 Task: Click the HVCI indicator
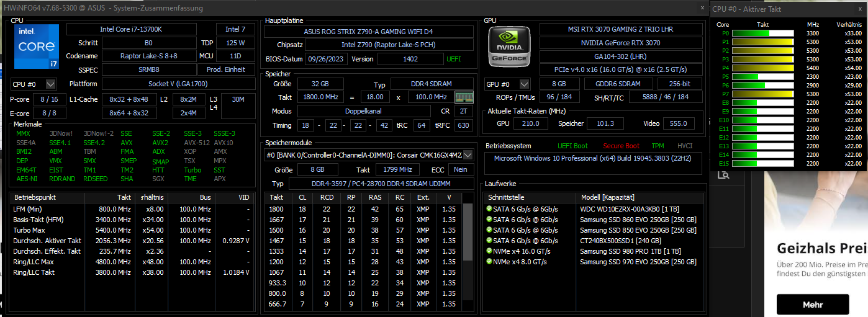click(685, 146)
